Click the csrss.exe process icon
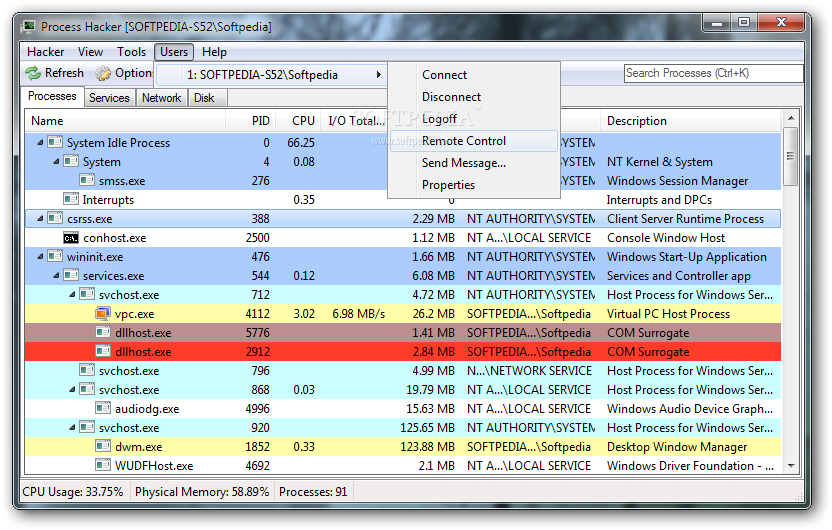The image size is (832, 530). [x=55, y=219]
